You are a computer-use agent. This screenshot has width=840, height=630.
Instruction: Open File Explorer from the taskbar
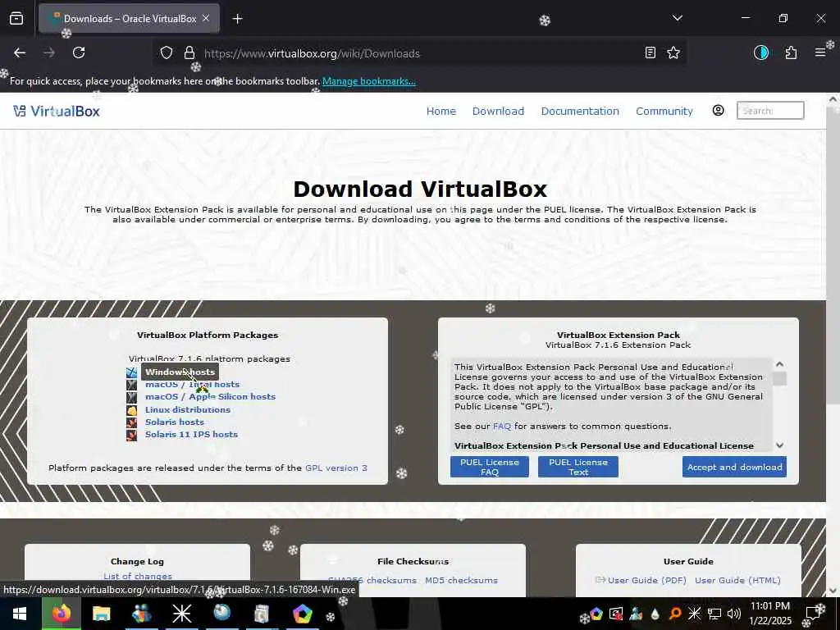(x=101, y=614)
